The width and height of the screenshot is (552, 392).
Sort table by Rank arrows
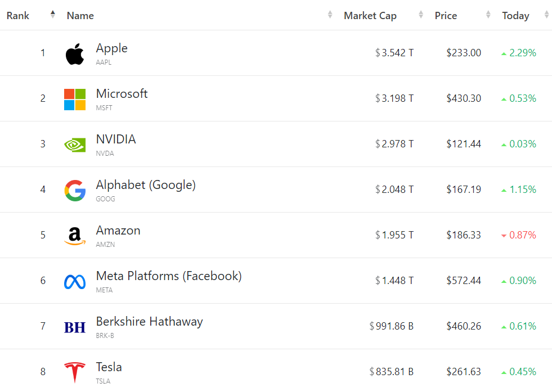(x=53, y=15)
